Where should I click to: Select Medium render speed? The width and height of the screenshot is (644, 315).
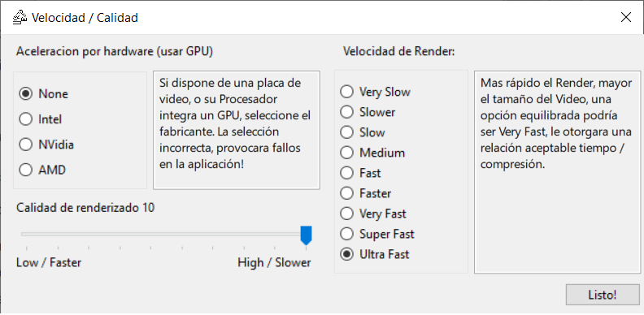[x=372, y=153]
